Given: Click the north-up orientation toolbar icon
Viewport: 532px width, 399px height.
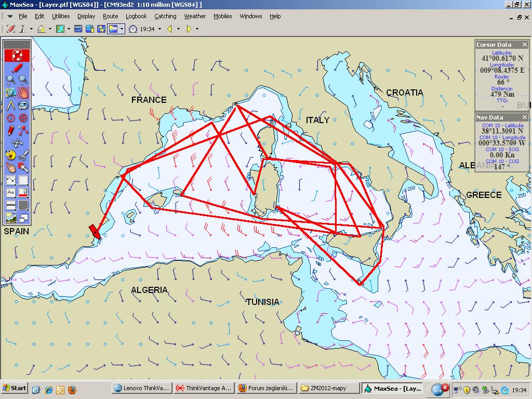Looking at the screenshot, I should [22, 29].
